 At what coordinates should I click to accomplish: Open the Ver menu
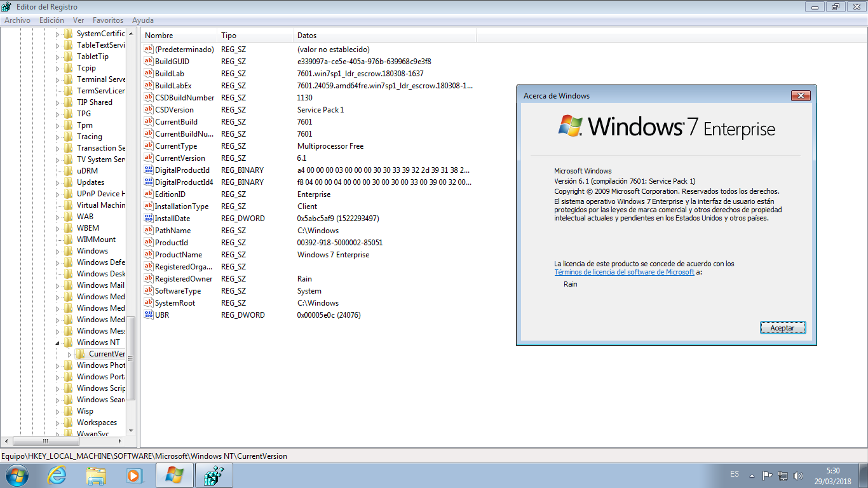pos(78,20)
